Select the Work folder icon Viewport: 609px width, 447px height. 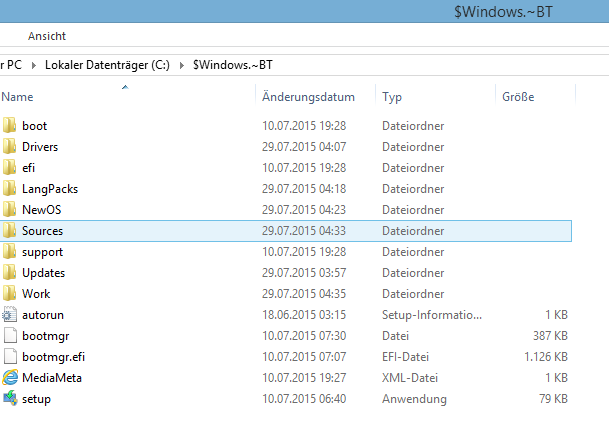pos(9,293)
